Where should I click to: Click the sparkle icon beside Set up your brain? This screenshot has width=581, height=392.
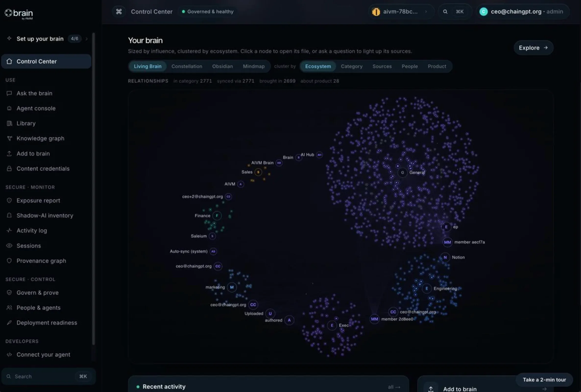(9, 38)
